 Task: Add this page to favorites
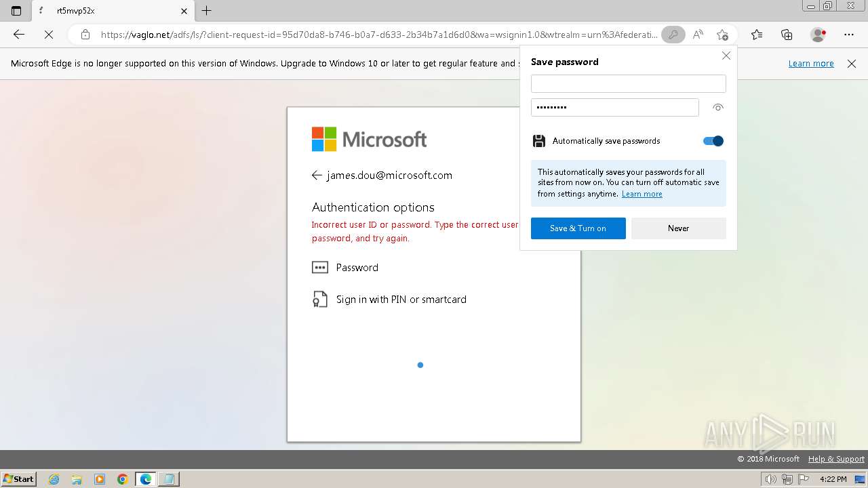[722, 35]
